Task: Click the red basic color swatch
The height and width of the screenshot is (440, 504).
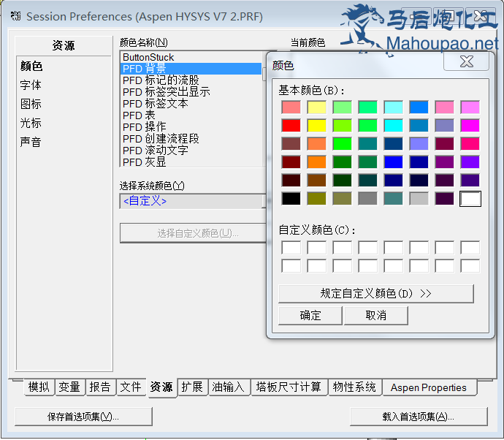Action: (x=291, y=126)
